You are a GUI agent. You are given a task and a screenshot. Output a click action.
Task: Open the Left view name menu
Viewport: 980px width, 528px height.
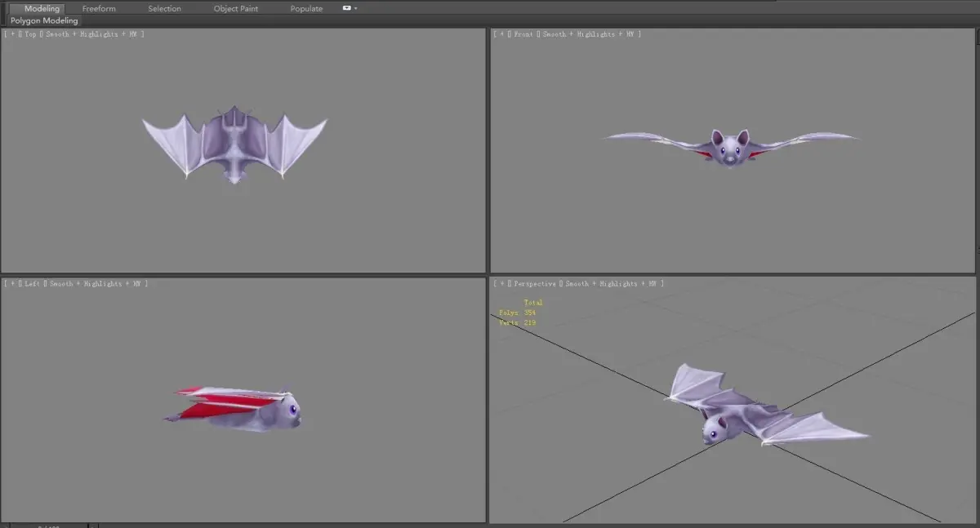(32, 284)
